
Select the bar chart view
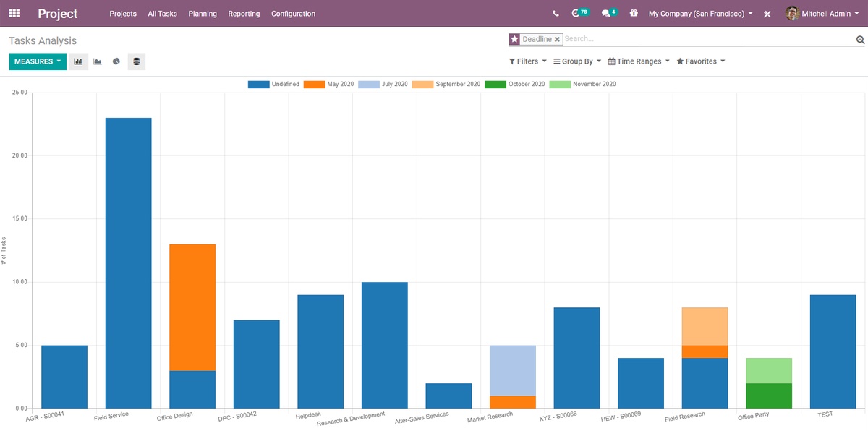tap(78, 61)
